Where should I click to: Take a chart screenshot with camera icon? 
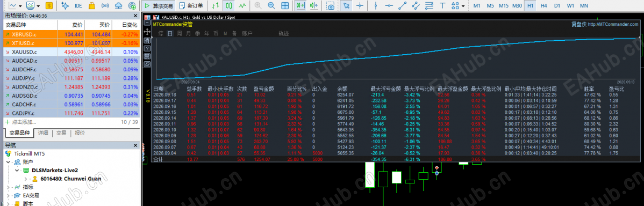tap(330, 6)
